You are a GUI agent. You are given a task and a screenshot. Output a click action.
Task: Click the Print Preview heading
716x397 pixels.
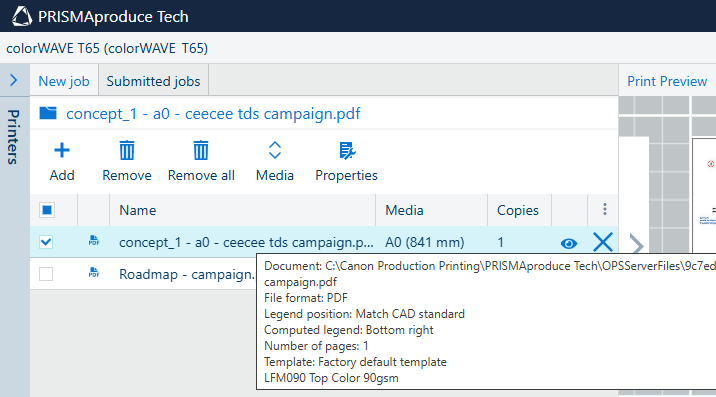pyautogui.click(x=667, y=81)
